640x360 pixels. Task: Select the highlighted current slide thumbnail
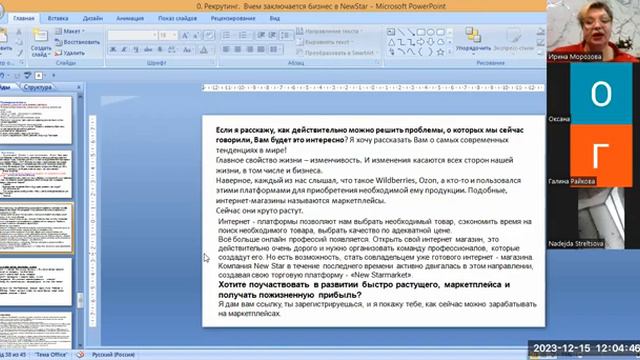pos(36,228)
